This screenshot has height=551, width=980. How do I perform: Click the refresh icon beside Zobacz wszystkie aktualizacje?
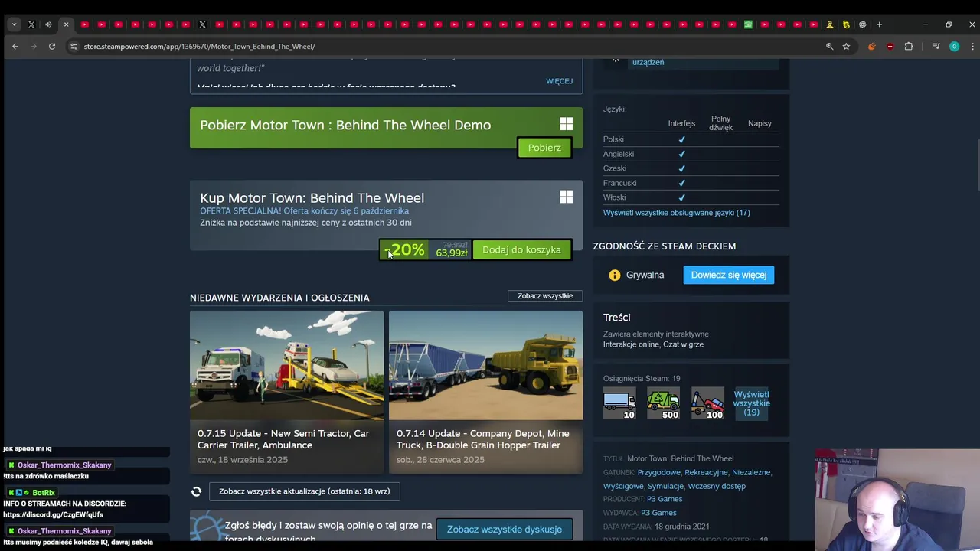[x=196, y=491]
